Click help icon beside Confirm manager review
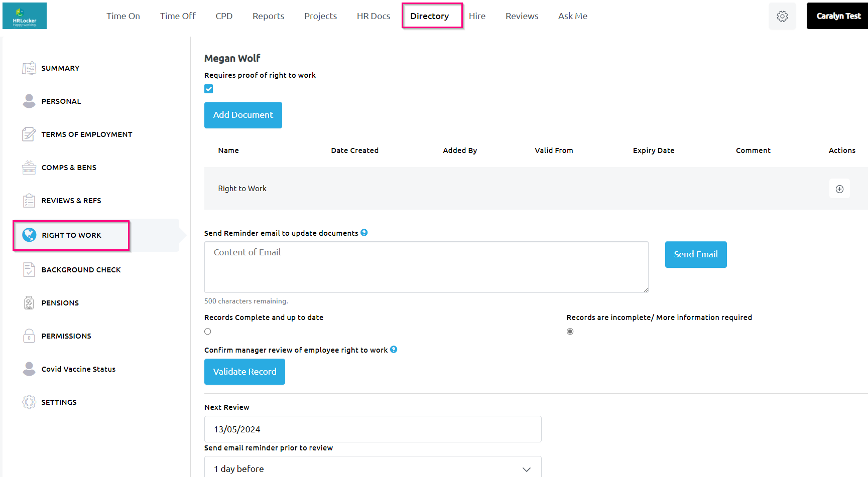The height and width of the screenshot is (477, 868). [394, 350]
